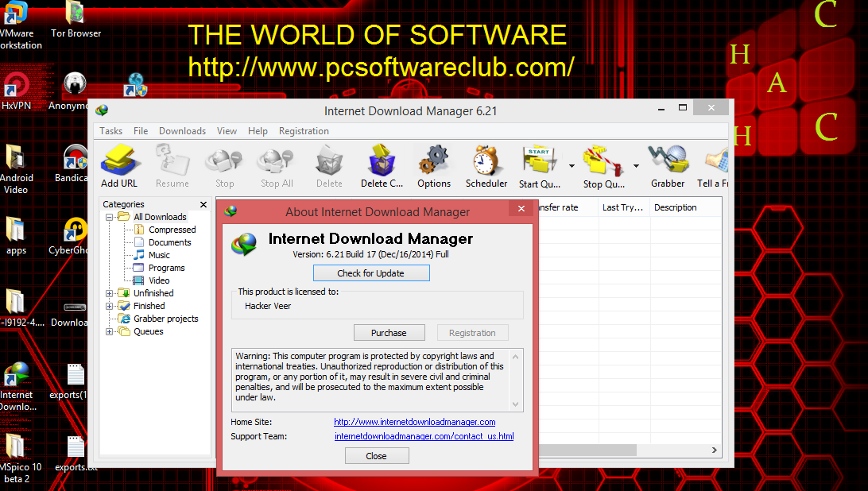Viewport: 868px width, 491px height.
Task: Open the Registration menu
Action: [304, 131]
